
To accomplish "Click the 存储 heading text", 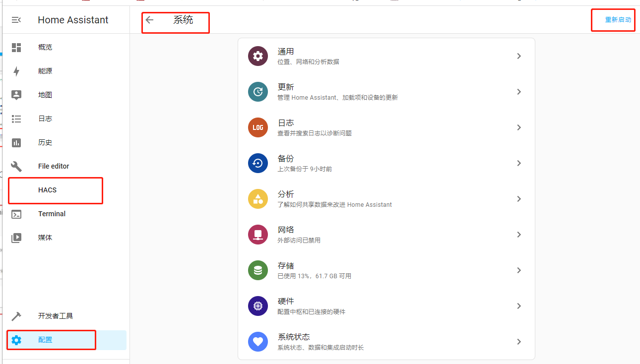I will pos(286,266).
